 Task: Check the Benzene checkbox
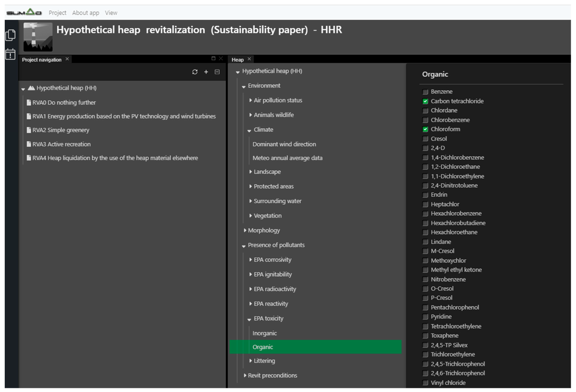[x=425, y=92]
